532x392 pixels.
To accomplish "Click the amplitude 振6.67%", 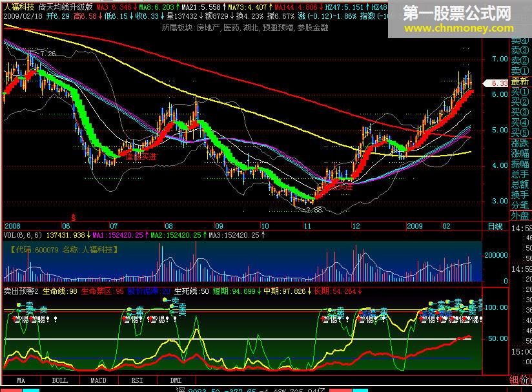I will click(281, 16).
